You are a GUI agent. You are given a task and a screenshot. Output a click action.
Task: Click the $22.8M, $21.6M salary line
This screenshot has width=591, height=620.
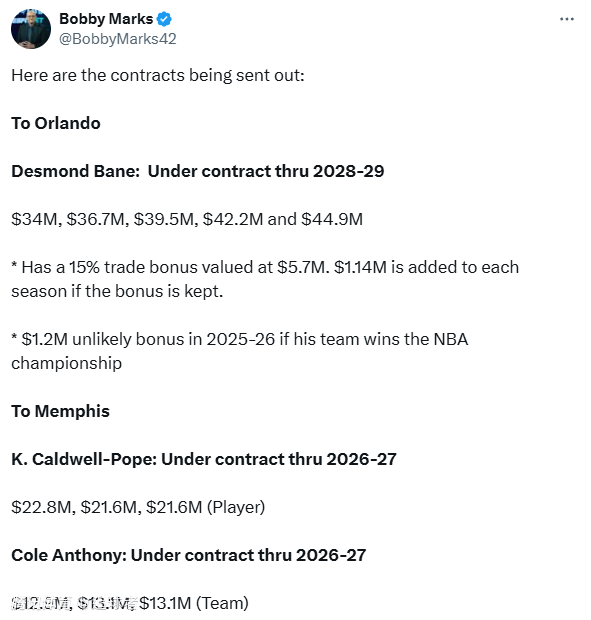point(138,507)
